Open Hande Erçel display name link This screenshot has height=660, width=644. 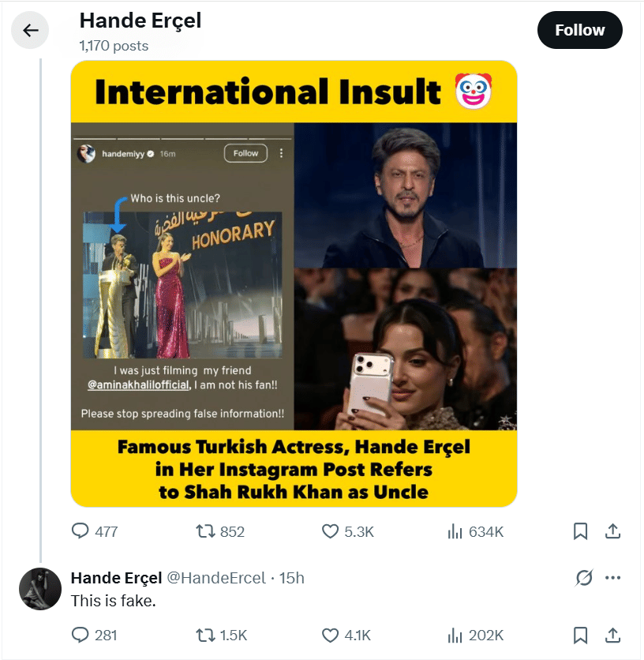point(116,578)
